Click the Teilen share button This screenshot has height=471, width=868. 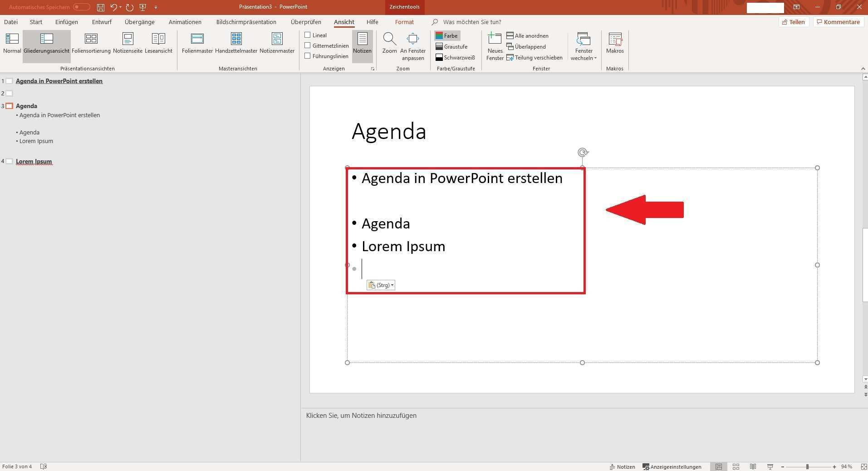793,22
